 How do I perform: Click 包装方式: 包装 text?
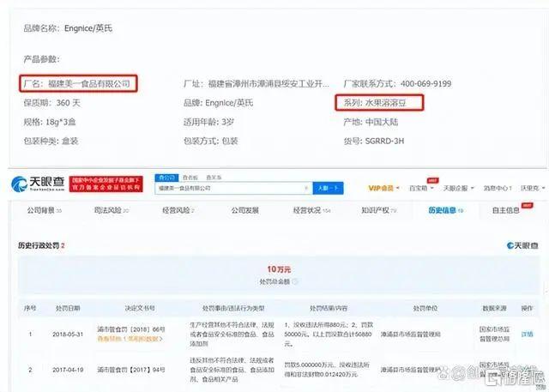point(211,141)
